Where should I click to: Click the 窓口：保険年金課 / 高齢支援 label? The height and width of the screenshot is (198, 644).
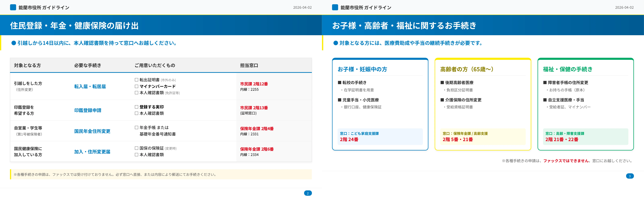coord(465,134)
